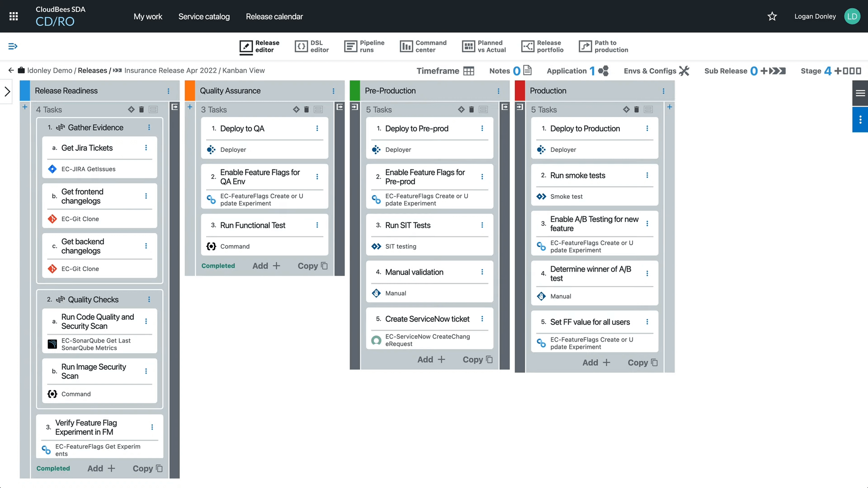Click the back arrow in breadcrumb
This screenshot has height=488, width=868.
coord(11,70)
